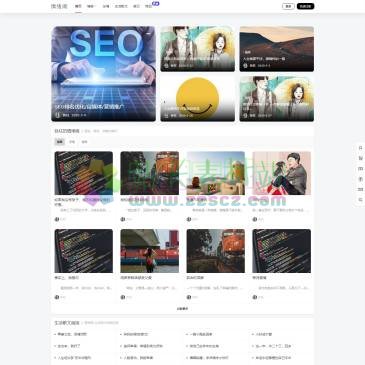365x365 pixels.
Task: Click the topmost icon in the floating right sidebar
Action: coord(360,148)
